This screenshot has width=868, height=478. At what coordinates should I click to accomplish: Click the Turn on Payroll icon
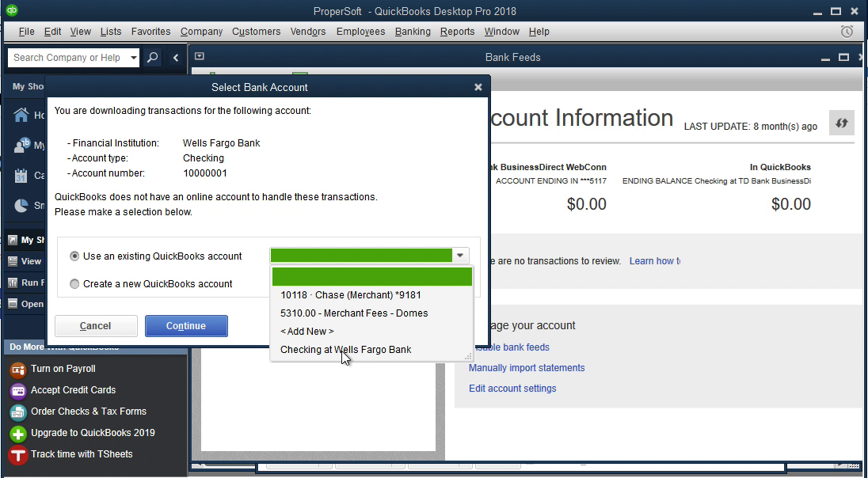coord(17,369)
